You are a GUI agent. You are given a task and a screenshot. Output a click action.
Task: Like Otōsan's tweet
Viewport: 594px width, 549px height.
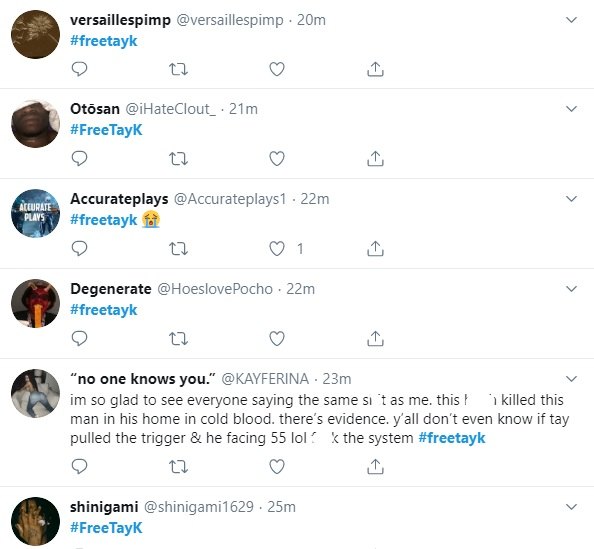tap(277, 159)
